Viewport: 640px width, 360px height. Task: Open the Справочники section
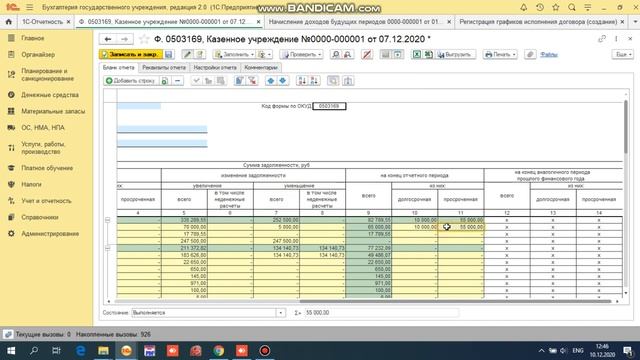click(40, 217)
